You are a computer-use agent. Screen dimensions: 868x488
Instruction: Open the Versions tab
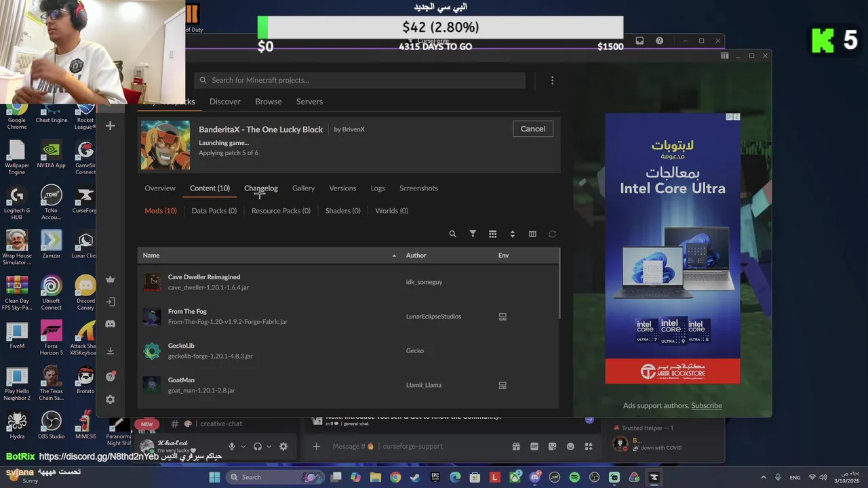point(342,188)
